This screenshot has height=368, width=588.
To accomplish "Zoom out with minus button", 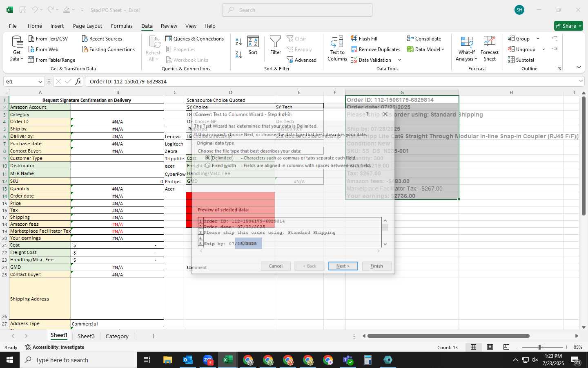I will (x=518, y=347).
